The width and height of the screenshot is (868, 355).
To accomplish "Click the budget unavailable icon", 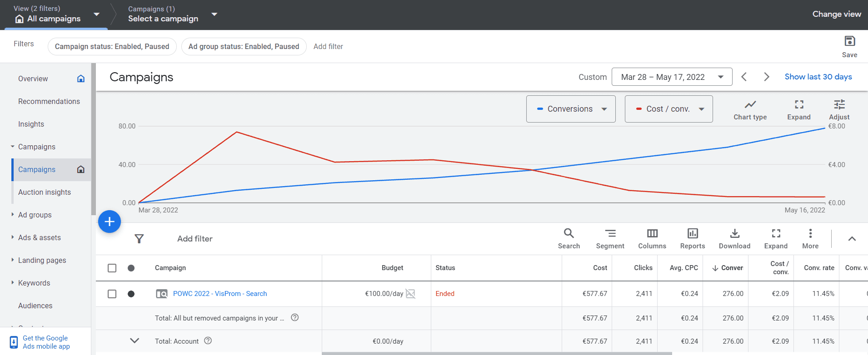I will (x=410, y=294).
